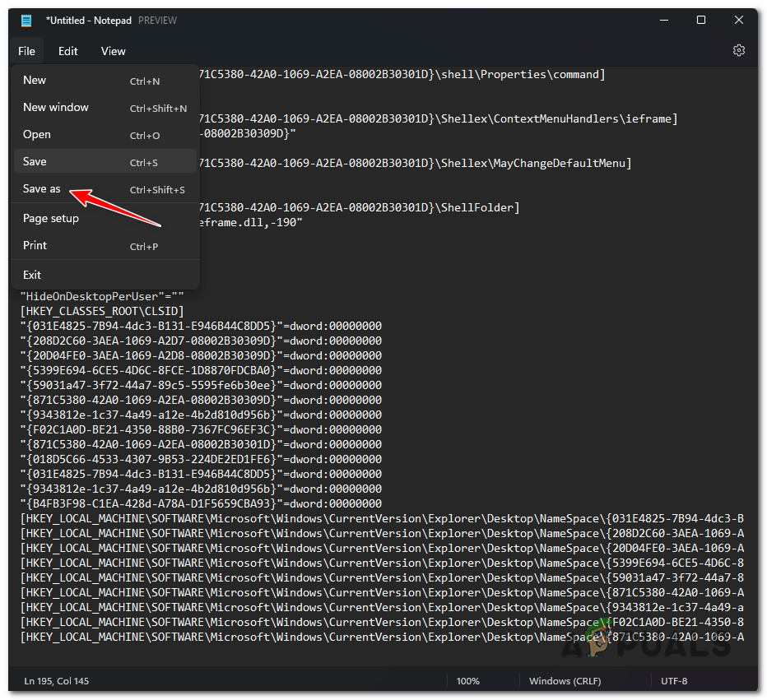
Task: Open the View menu
Action: pos(113,51)
